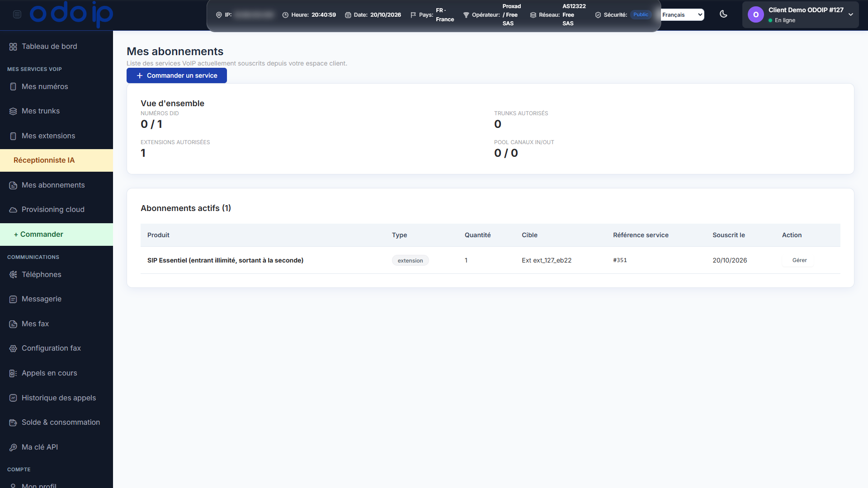Screen dimensions: 868x488
Task: Click the Référence service column header
Action: point(641,235)
